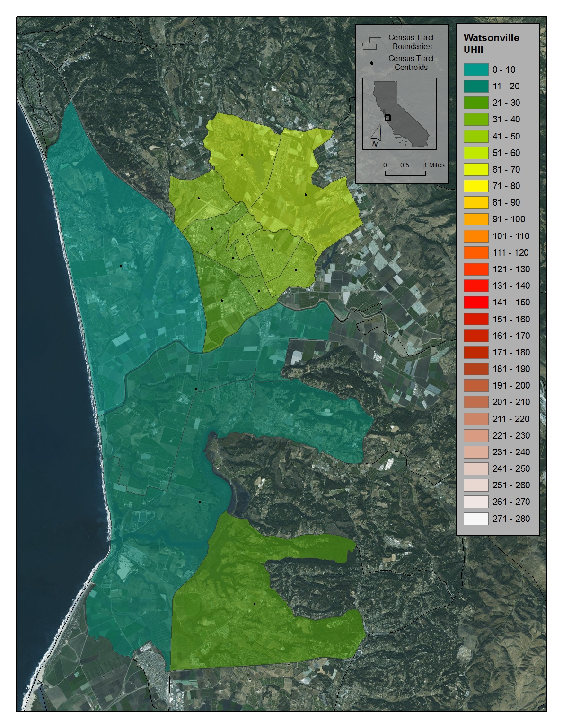Select the 261 - 270 legend swatch

pyautogui.click(x=475, y=502)
